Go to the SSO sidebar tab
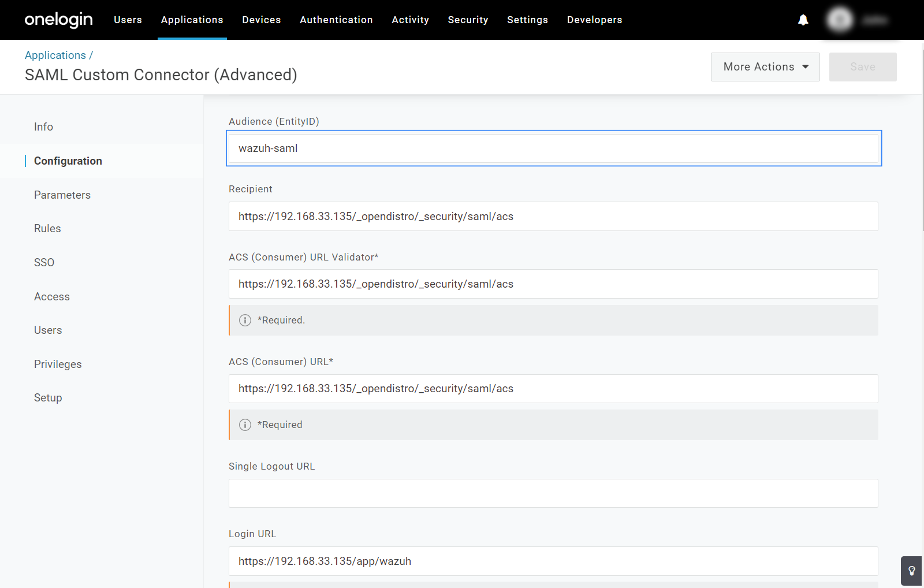Viewport: 924px width, 588px height. click(x=44, y=263)
